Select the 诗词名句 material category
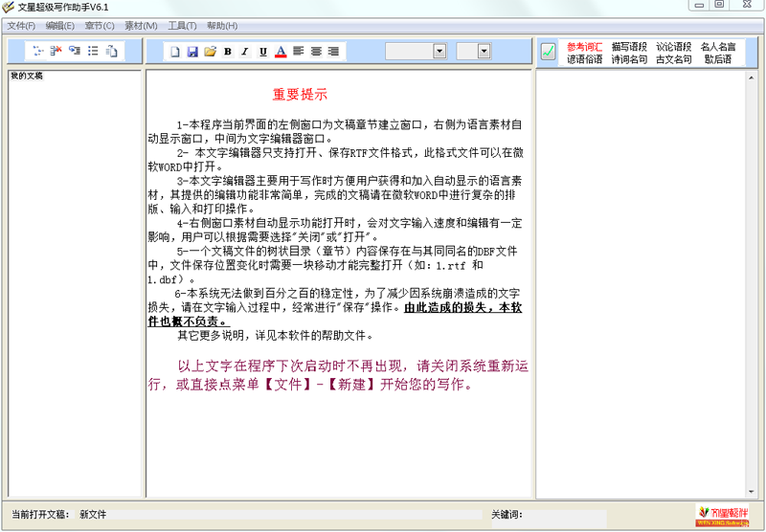 coord(629,59)
